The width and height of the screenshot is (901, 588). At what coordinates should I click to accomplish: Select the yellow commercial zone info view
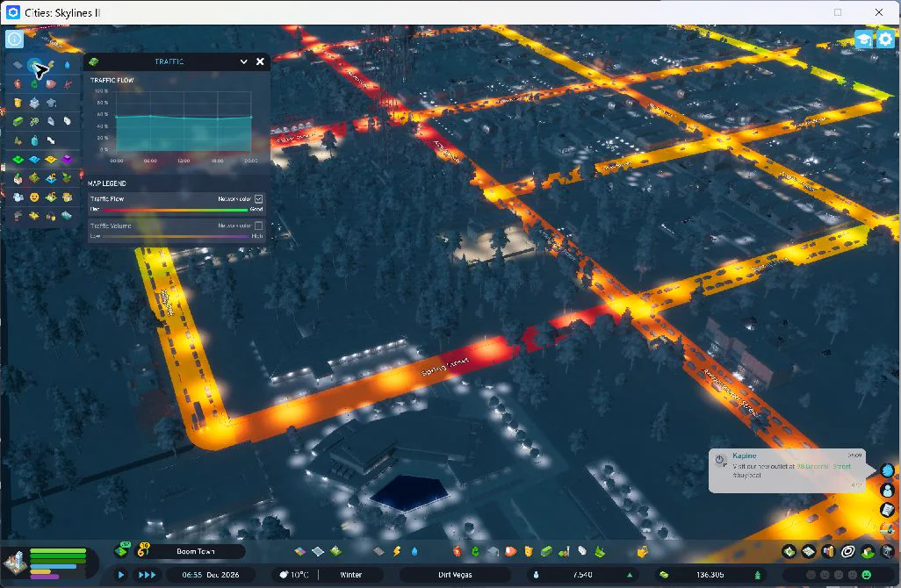pos(51,159)
